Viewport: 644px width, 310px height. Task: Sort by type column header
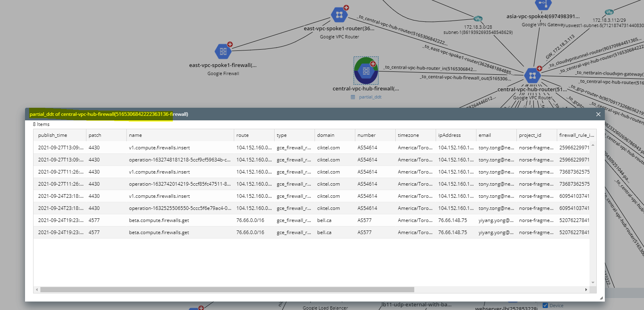point(294,135)
